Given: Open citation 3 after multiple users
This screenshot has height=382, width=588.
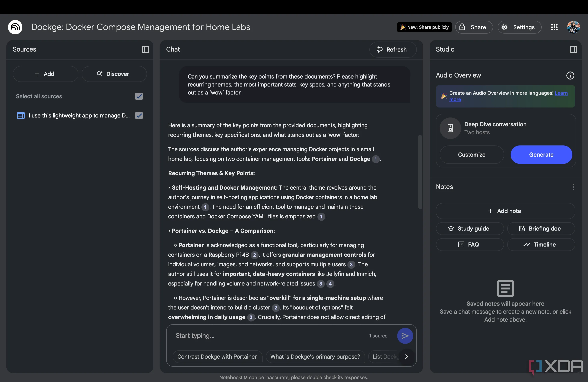Looking at the screenshot, I should tap(351, 265).
